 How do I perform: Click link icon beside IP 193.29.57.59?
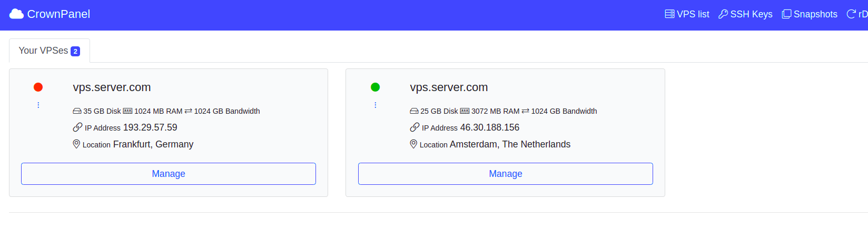pyautogui.click(x=77, y=127)
